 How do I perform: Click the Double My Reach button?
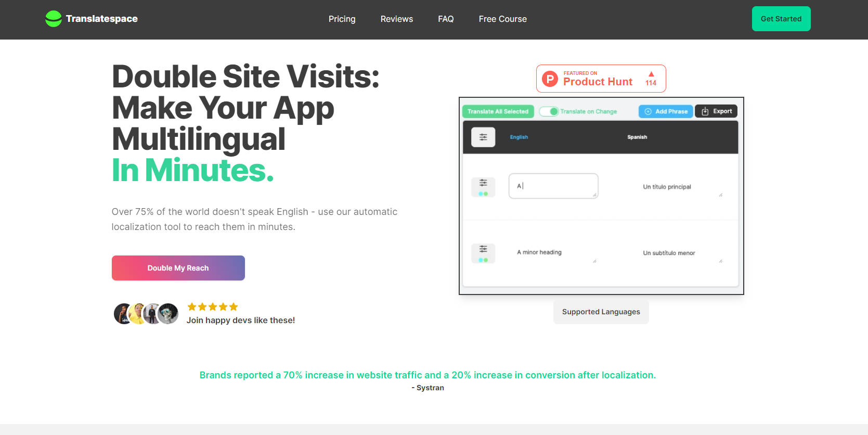pyautogui.click(x=178, y=268)
